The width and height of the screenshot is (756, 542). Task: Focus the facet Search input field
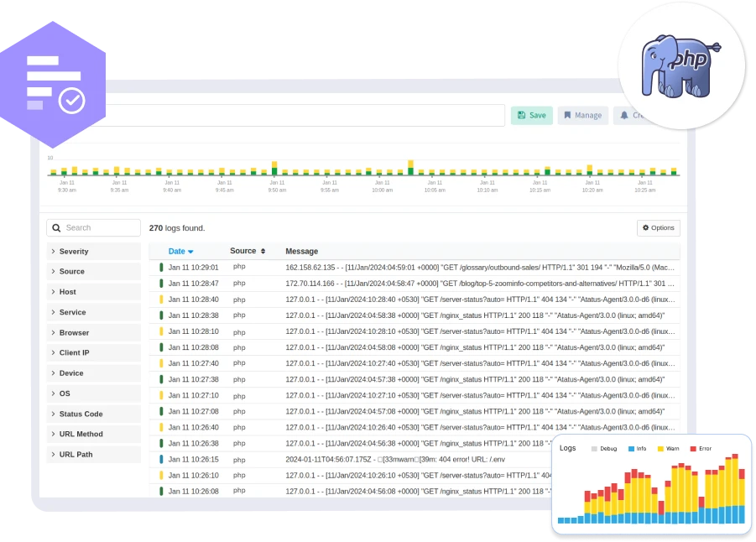pyautogui.click(x=93, y=227)
